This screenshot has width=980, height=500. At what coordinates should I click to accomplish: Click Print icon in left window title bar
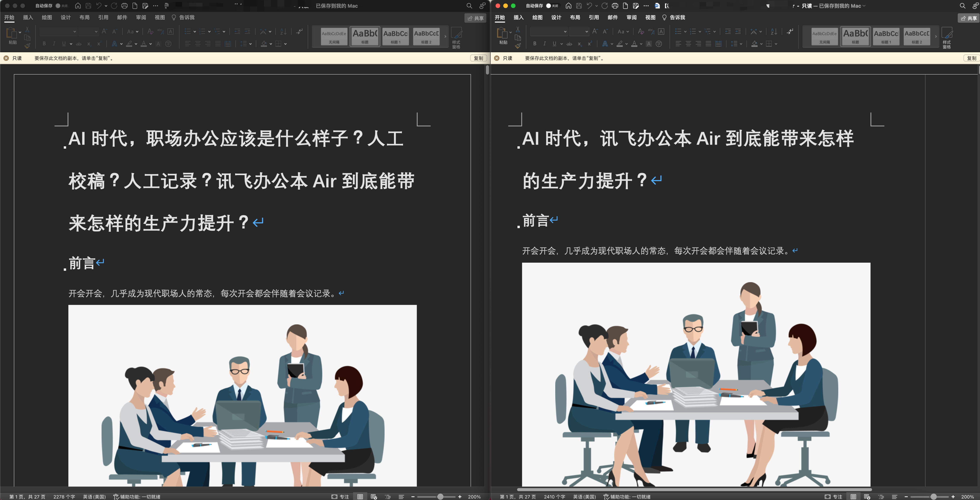[x=124, y=6]
